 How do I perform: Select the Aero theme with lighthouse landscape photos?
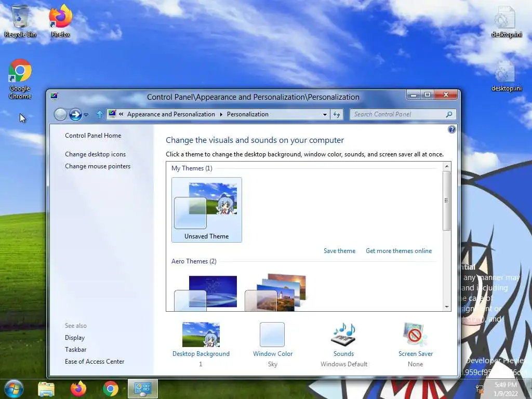(x=275, y=292)
